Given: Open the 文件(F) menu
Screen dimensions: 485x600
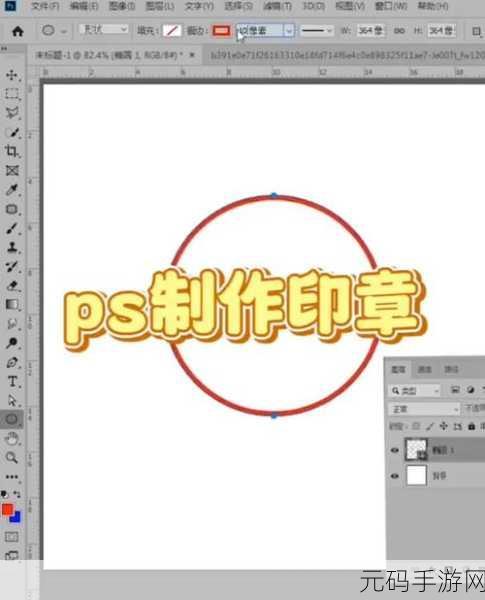Looking at the screenshot, I should (x=45, y=6).
